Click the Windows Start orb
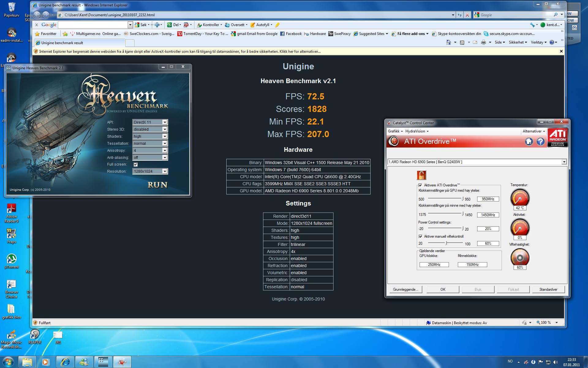Viewport: 588px width, 368px height. click(x=8, y=362)
